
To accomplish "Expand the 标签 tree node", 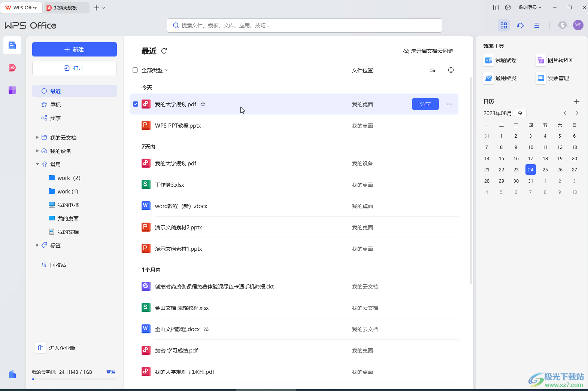I will [37, 245].
